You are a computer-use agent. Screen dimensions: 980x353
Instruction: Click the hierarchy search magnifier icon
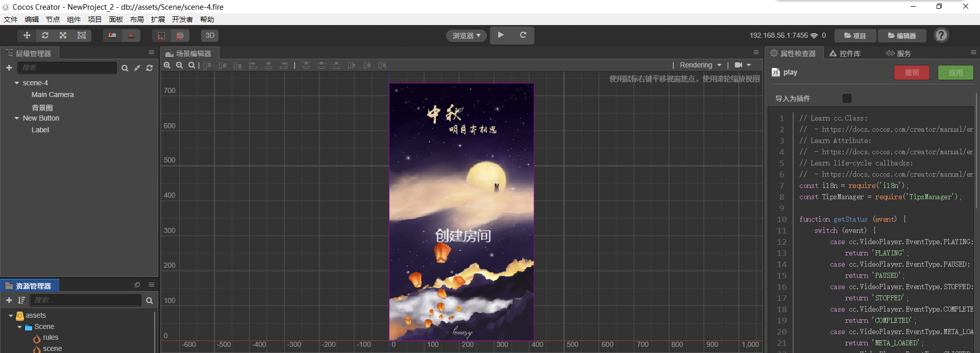[125, 68]
